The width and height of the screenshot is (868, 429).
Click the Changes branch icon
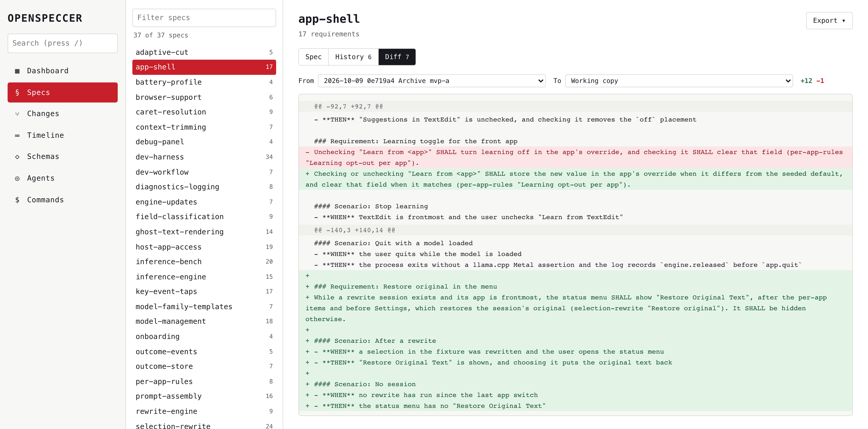point(17,114)
